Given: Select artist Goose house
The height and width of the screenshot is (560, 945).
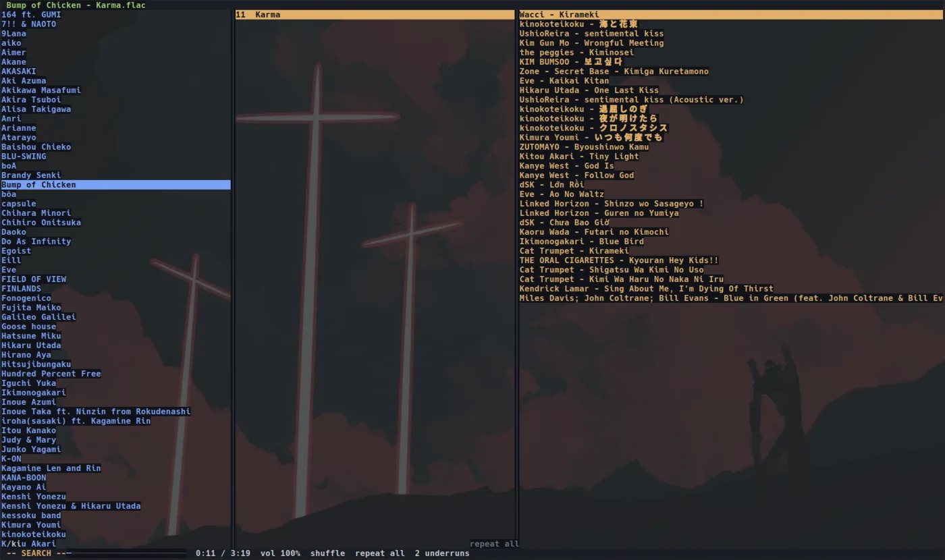Looking at the screenshot, I should (x=29, y=326).
